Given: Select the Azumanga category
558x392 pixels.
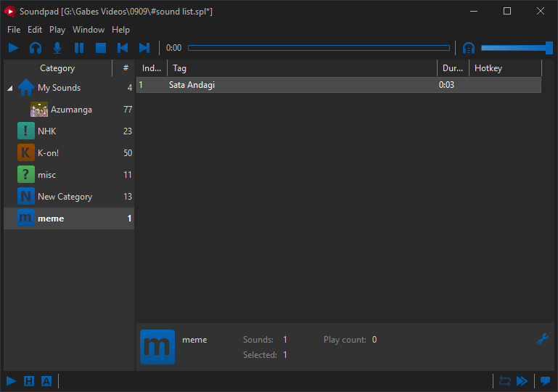Looking at the screenshot, I should [x=71, y=110].
